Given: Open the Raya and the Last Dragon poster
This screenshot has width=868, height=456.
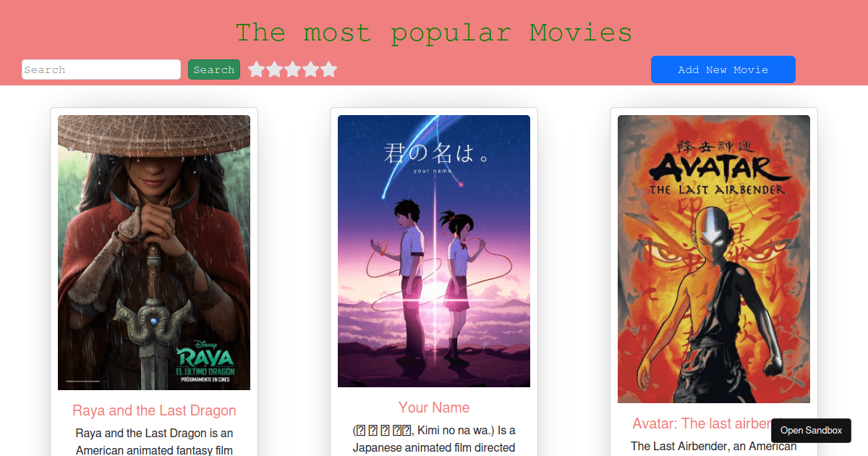Looking at the screenshot, I should [x=154, y=253].
